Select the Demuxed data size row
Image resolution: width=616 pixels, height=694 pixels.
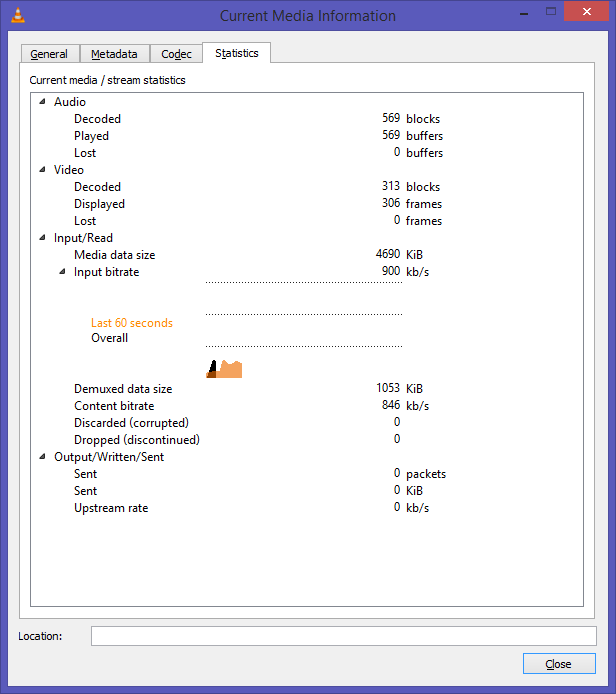tap(307, 389)
